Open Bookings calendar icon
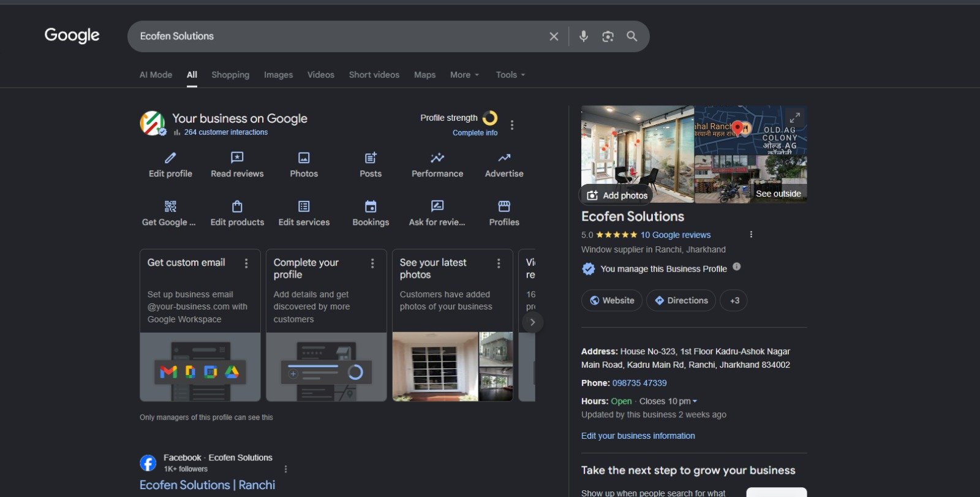The image size is (980, 497). click(371, 207)
